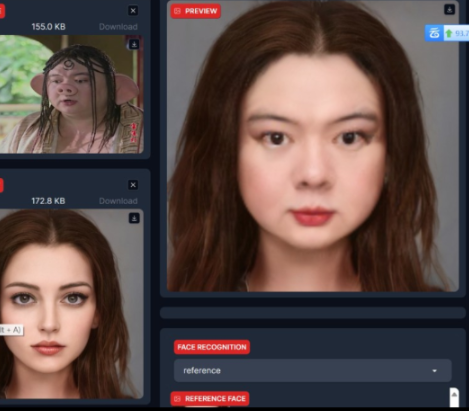The width and height of the screenshot is (469, 411).
Task: Click the image icon in PREVIEW label
Action: 177,11
